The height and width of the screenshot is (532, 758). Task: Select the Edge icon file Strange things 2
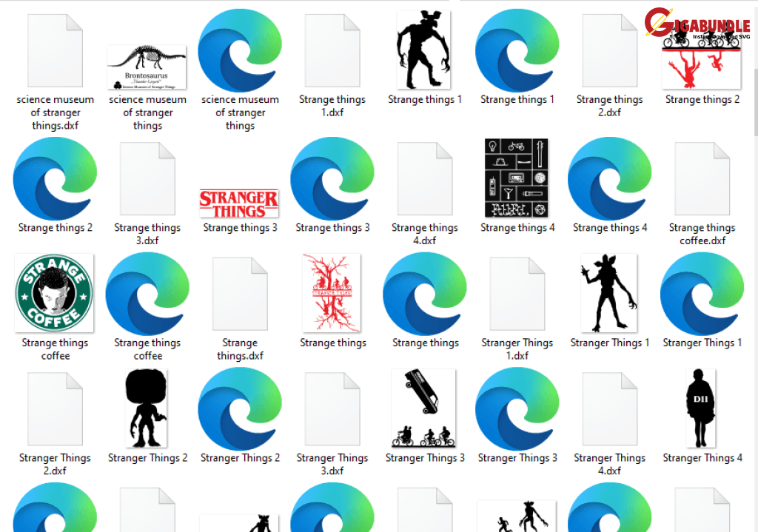[x=55, y=179]
